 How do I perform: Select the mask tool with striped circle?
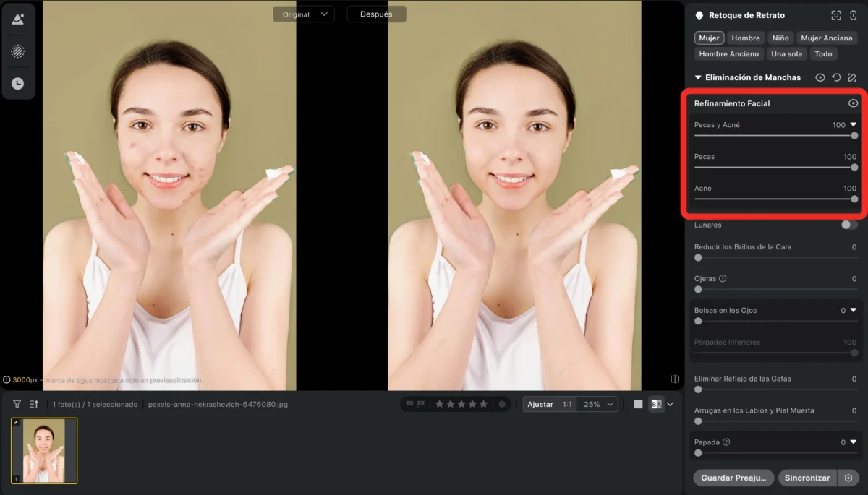pyautogui.click(x=17, y=51)
